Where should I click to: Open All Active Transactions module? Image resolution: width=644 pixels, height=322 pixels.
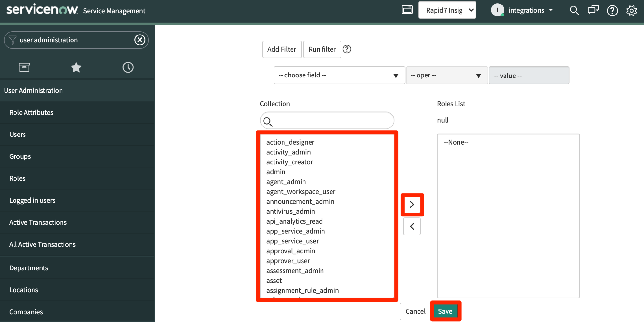click(77, 244)
